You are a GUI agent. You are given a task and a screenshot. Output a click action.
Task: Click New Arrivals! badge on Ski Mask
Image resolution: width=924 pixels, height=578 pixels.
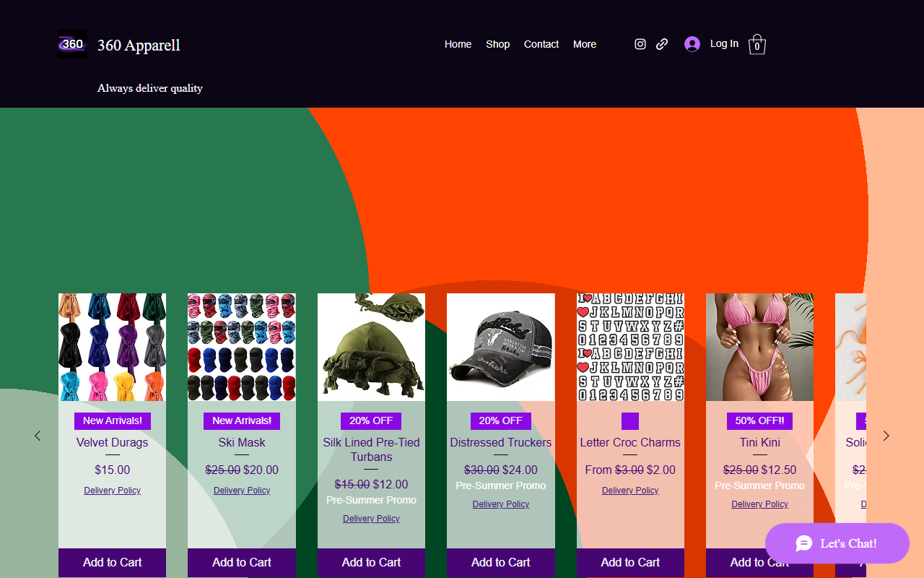242,420
